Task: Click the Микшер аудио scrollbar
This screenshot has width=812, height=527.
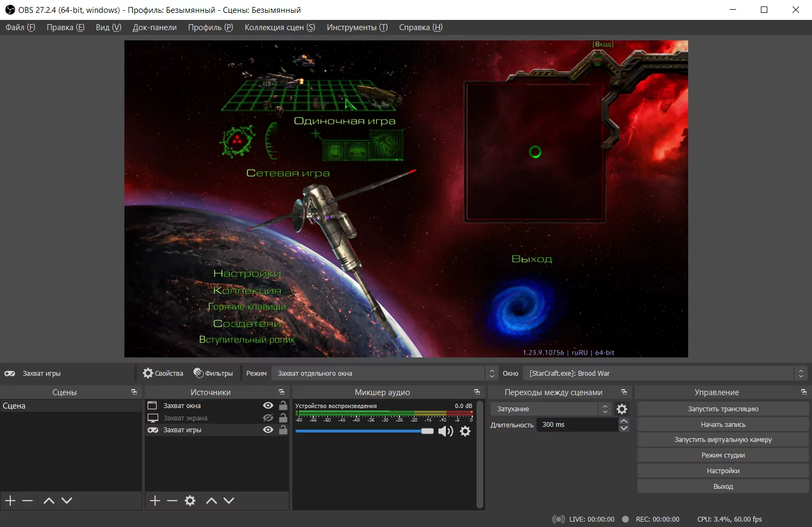Action: (x=480, y=454)
